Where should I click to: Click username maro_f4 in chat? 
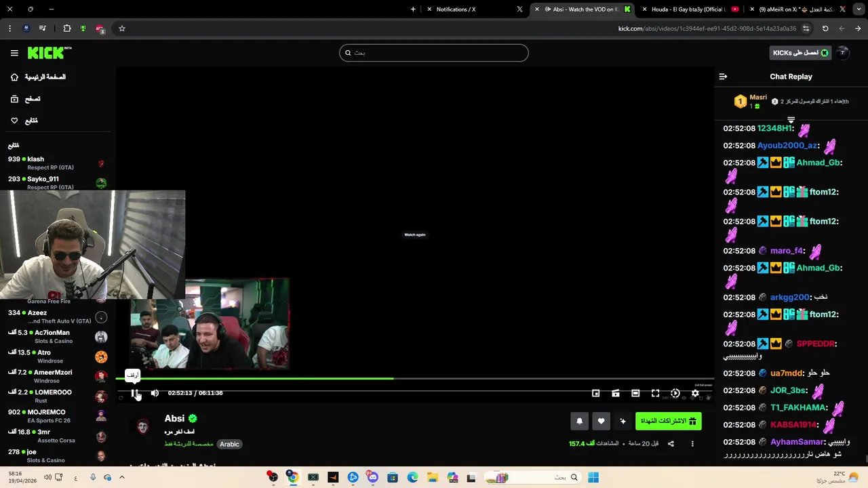tap(787, 251)
